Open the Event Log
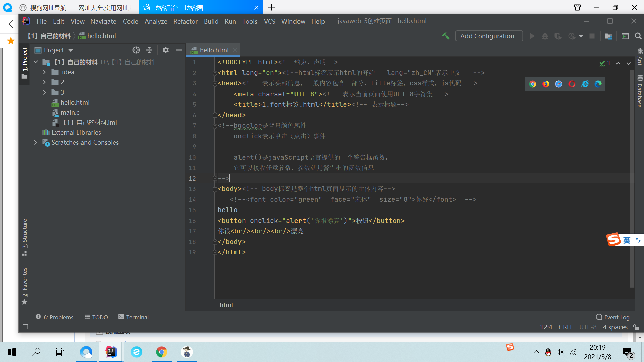The width and height of the screenshot is (644, 362). [x=612, y=317]
